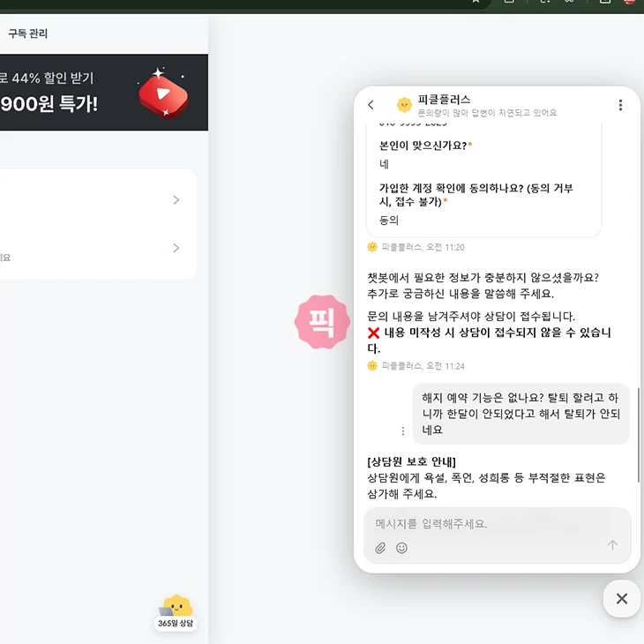
Task: Click the sent message about 해지 예약 기능
Action: coord(520,414)
